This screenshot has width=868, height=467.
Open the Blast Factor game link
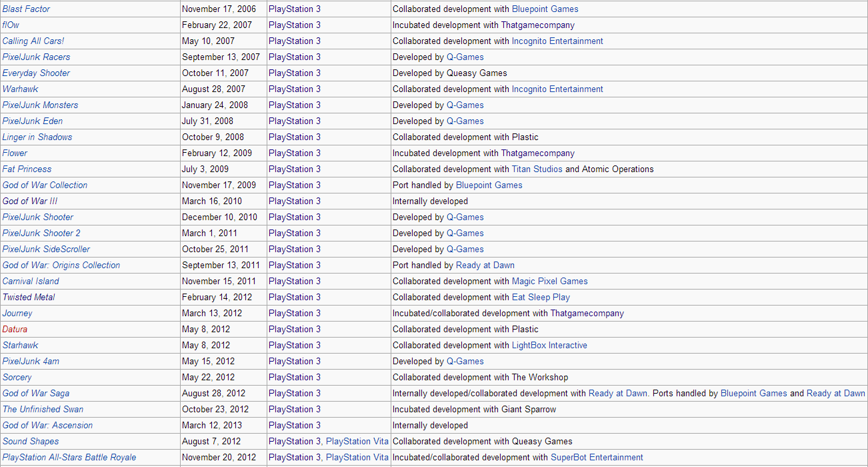(x=26, y=9)
